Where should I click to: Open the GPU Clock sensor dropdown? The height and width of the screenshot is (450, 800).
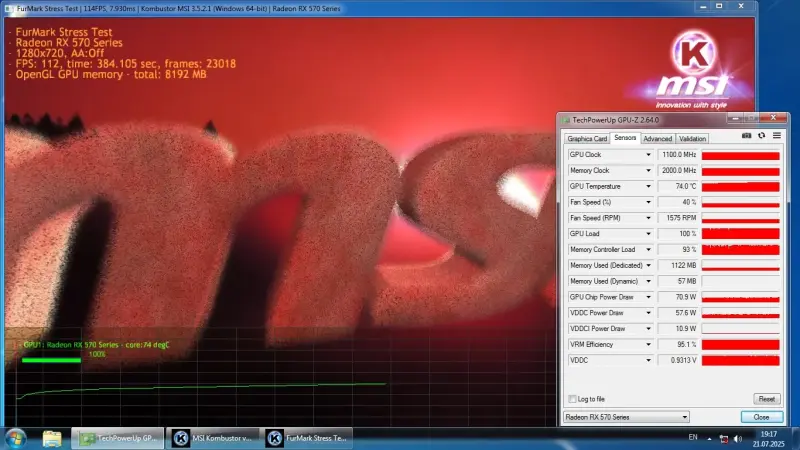tap(648, 155)
